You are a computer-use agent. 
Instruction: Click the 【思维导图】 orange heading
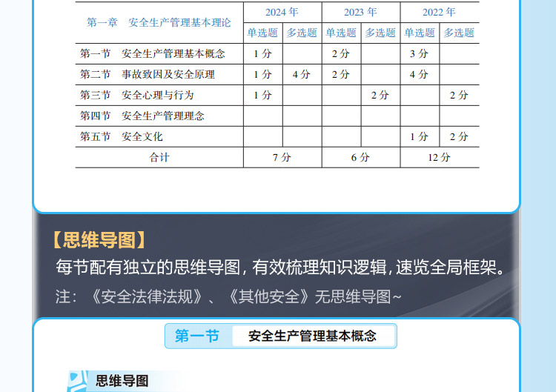(99, 240)
